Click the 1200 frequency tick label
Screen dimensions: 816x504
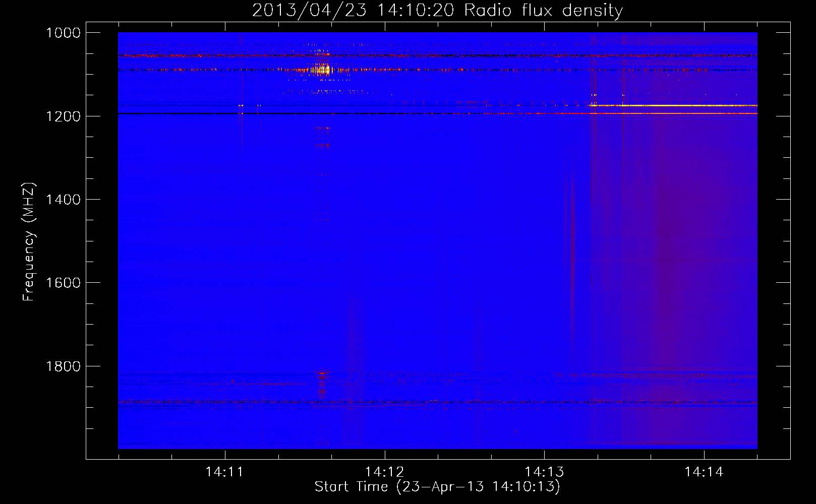[63, 116]
